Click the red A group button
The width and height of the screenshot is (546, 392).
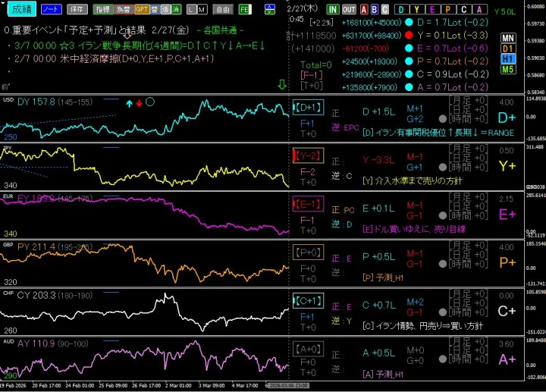point(364,9)
